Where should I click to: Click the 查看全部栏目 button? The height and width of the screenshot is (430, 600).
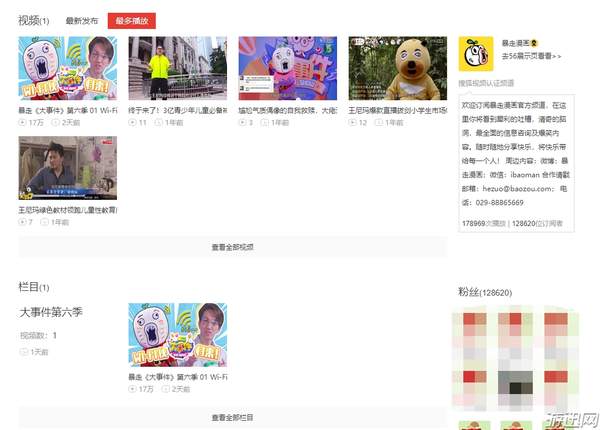pos(233,417)
